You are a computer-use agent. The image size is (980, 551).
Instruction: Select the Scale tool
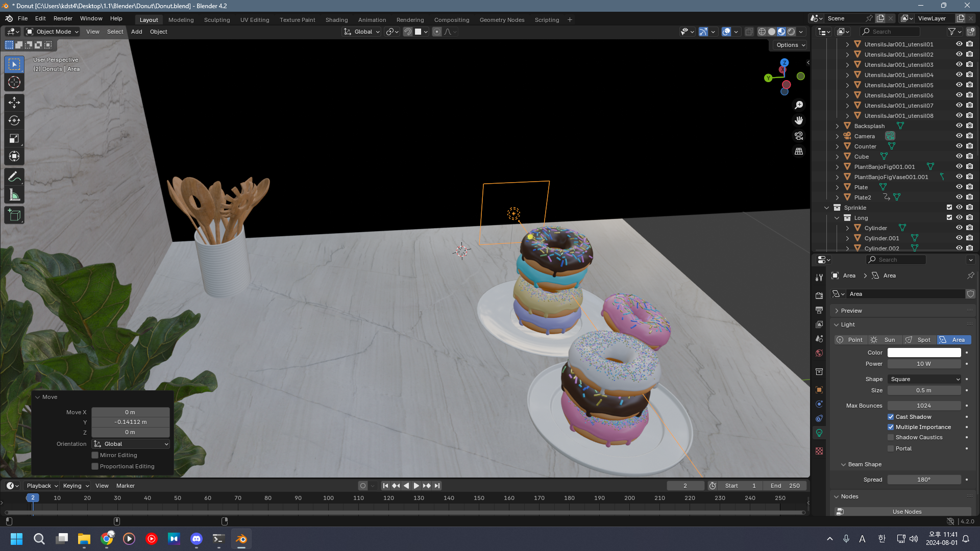coord(14,139)
